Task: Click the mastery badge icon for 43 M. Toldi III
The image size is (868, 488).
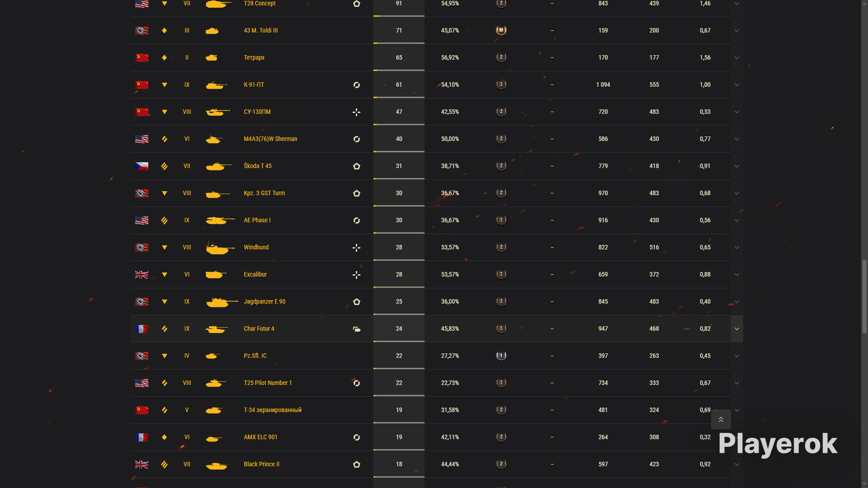Action: coord(501,30)
